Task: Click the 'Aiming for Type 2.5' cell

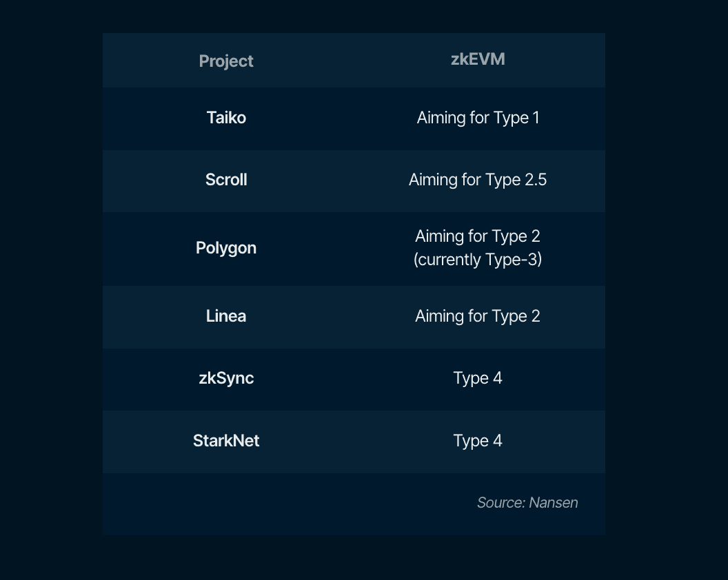Action: pyautogui.click(x=478, y=180)
